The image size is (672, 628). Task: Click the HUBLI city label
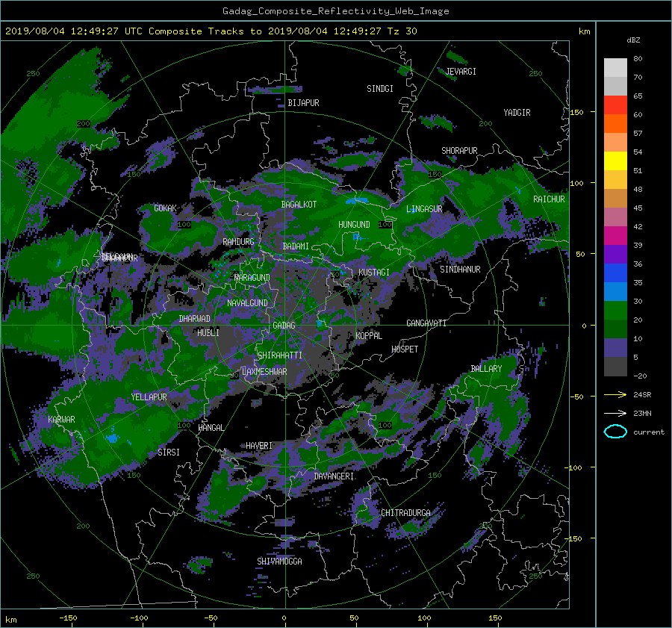(208, 332)
